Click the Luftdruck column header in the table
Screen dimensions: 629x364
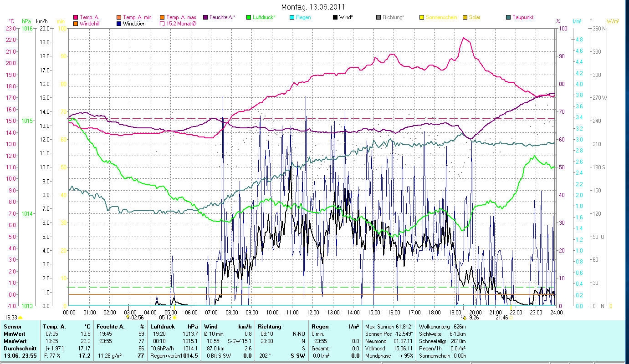coord(162,327)
